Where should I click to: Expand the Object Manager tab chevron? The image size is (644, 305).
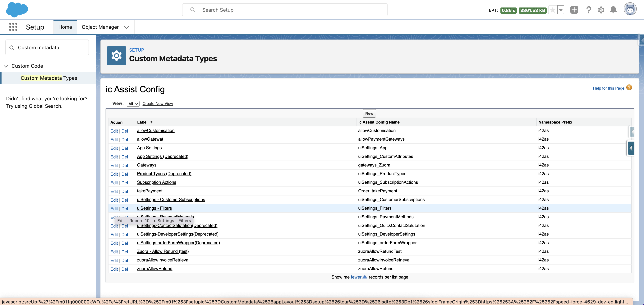pos(127,27)
